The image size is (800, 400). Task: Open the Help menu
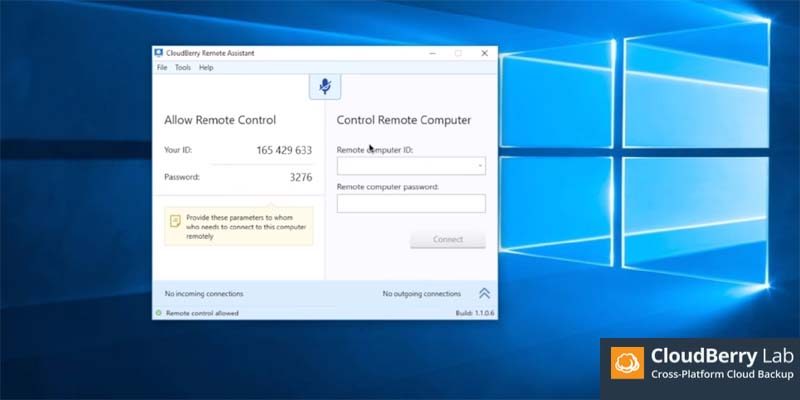[206, 68]
